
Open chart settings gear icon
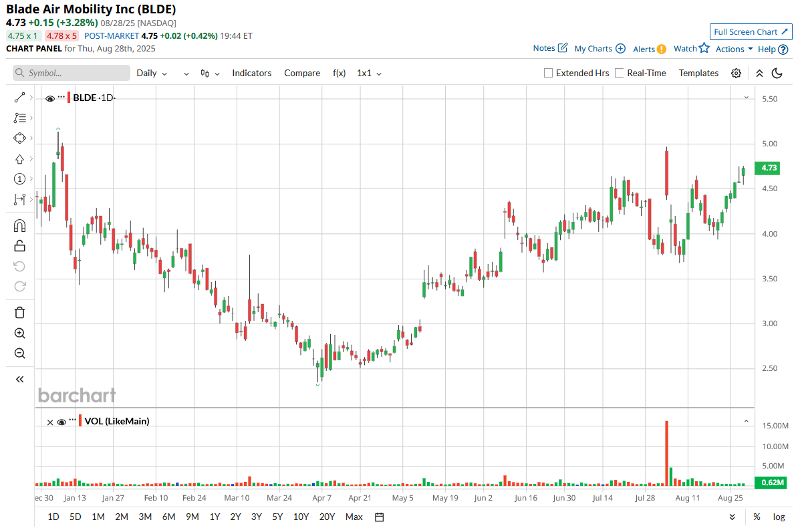(x=736, y=74)
